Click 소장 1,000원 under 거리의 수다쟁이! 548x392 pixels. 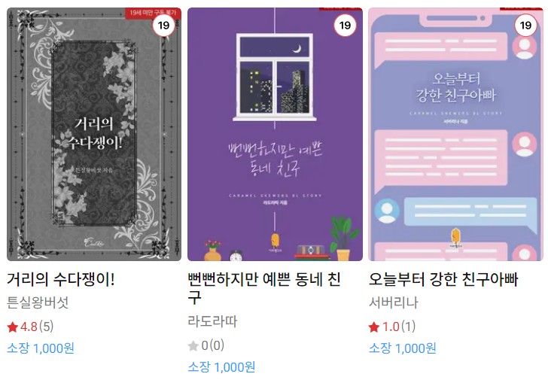point(41,348)
